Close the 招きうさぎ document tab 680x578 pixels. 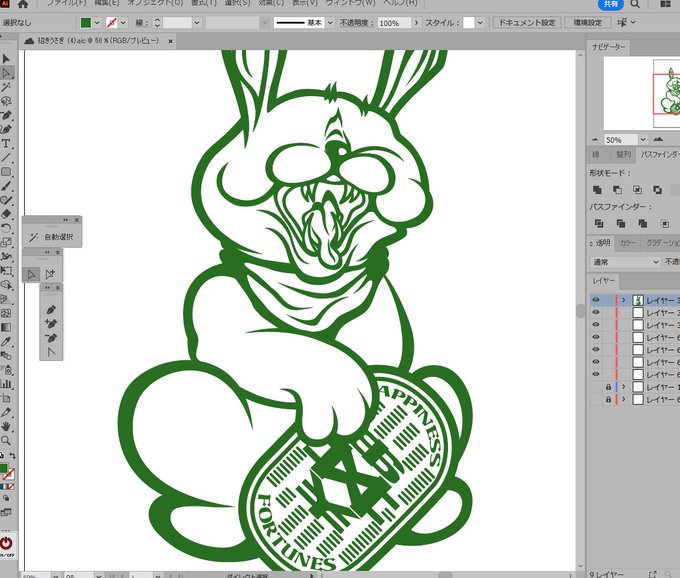click(x=170, y=41)
